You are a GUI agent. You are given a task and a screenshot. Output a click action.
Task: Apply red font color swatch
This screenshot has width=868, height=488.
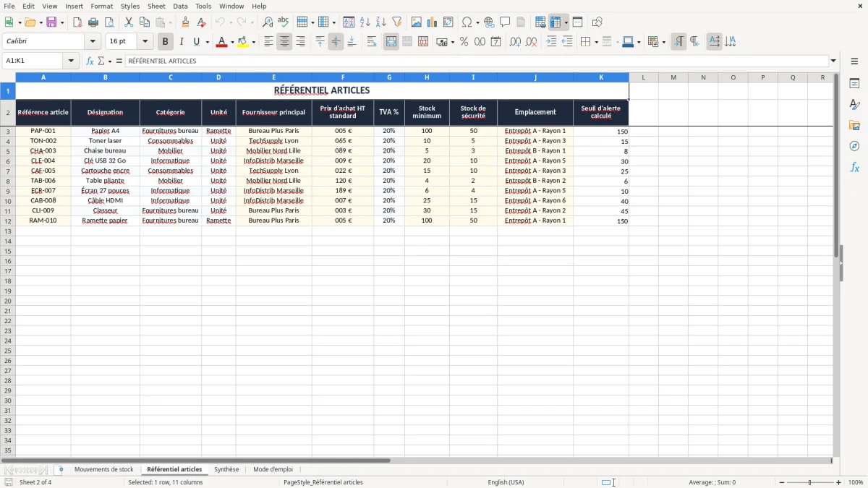221,42
